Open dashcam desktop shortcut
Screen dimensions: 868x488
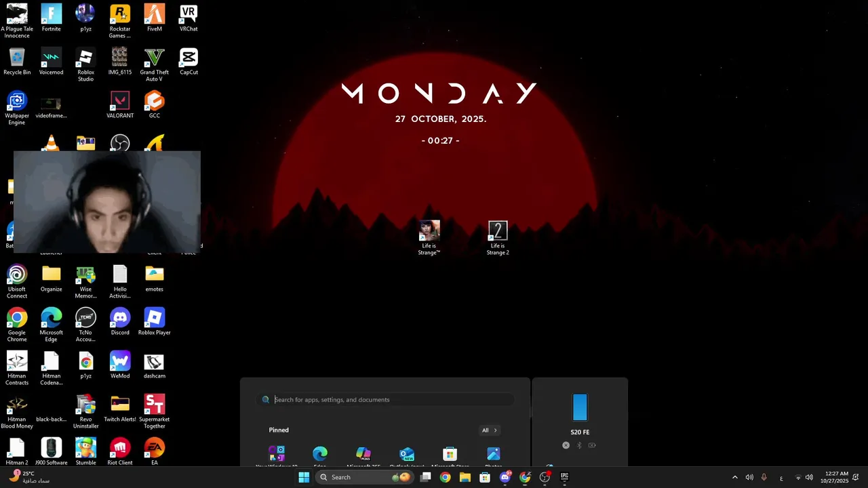coord(155,365)
